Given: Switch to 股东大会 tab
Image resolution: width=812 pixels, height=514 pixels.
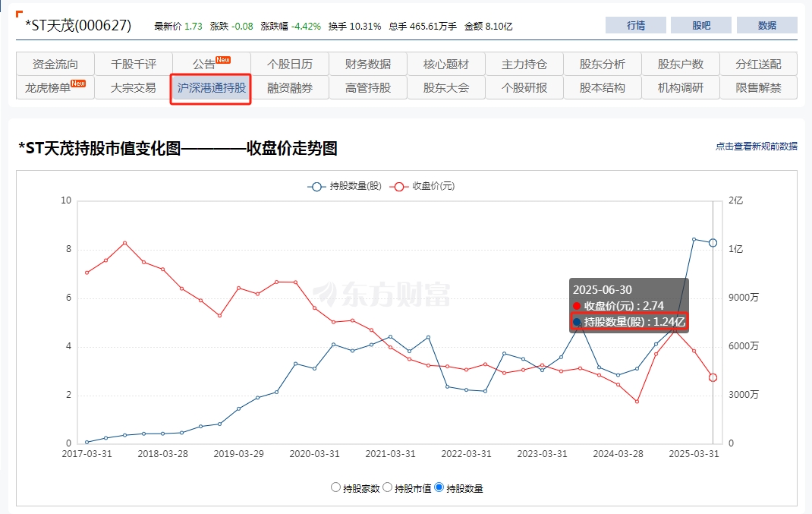Looking at the screenshot, I should coord(446,87).
